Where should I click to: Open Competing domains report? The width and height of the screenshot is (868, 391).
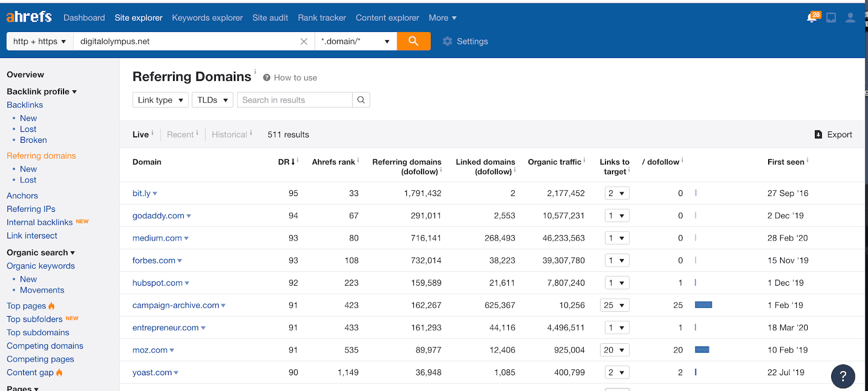(45, 346)
